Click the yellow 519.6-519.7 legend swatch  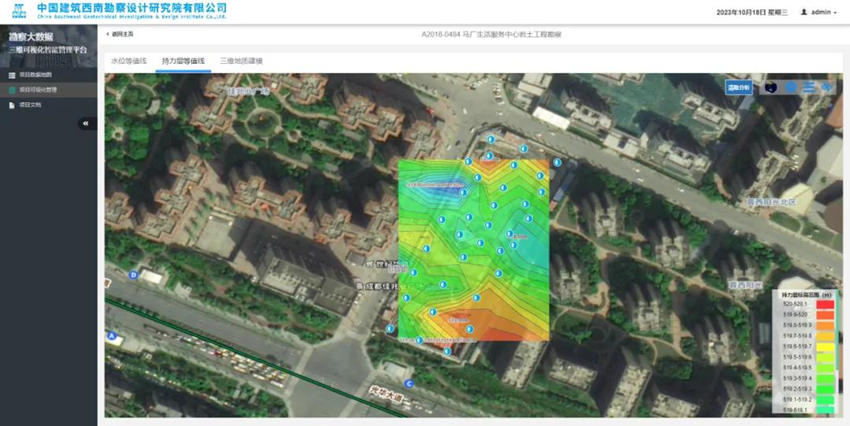(x=824, y=346)
